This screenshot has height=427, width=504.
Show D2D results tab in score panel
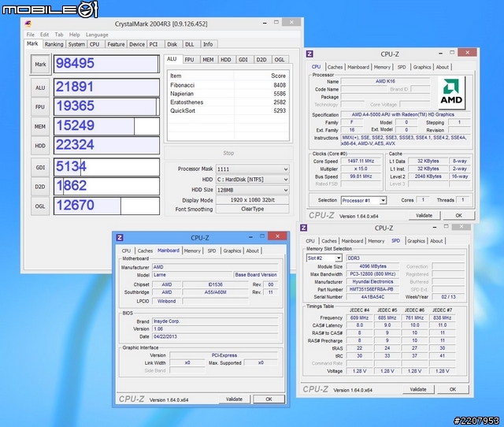(x=261, y=60)
